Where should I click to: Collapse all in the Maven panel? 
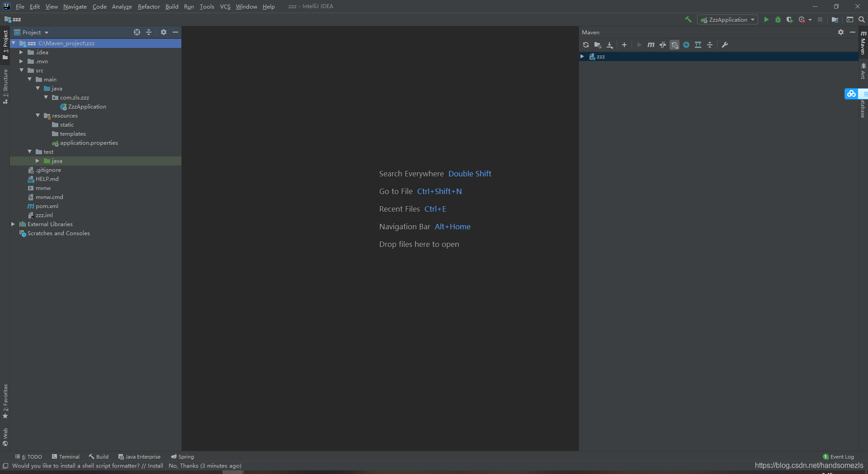coord(710,45)
